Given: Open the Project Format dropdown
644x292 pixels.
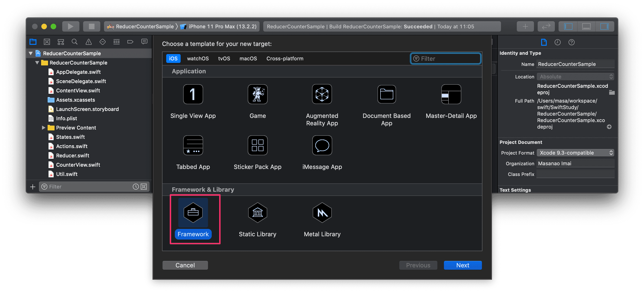Looking at the screenshot, I should pyautogui.click(x=575, y=153).
